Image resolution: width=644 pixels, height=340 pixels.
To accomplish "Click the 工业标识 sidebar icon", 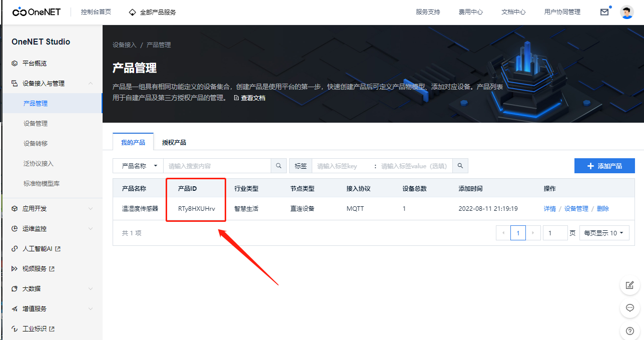I will click(x=15, y=329).
